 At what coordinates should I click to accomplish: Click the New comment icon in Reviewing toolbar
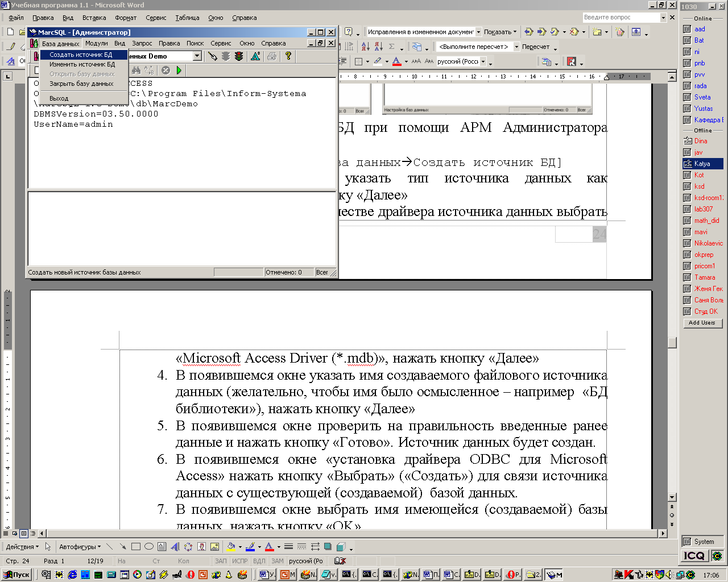tap(597, 32)
